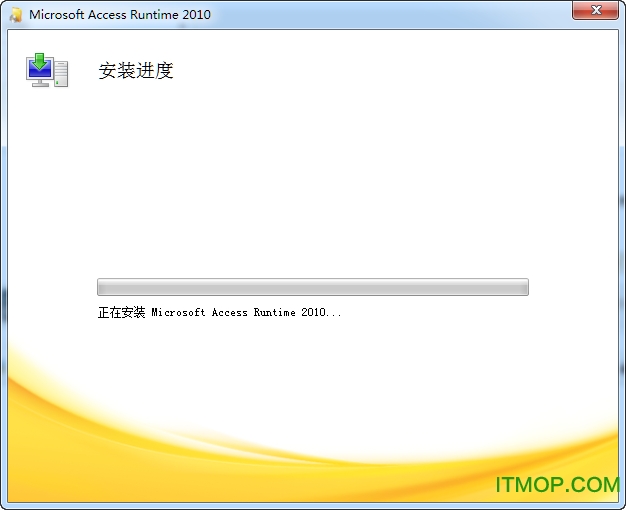Click the blank white area above progress bar
The height and width of the screenshot is (510, 626).
tap(312, 180)
